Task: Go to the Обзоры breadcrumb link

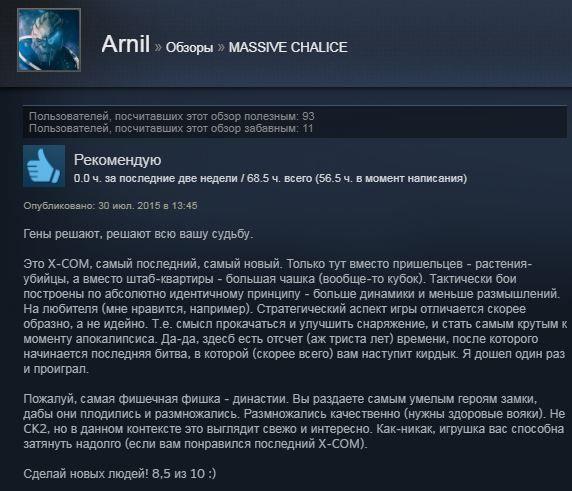Action: [x=189, y=48]
